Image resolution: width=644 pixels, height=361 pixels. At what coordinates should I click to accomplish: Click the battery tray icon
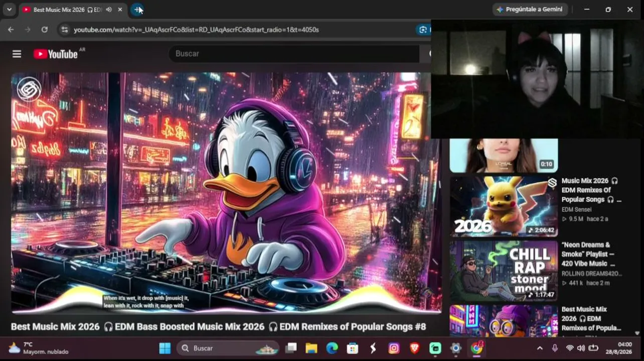(x=593, y=348)
